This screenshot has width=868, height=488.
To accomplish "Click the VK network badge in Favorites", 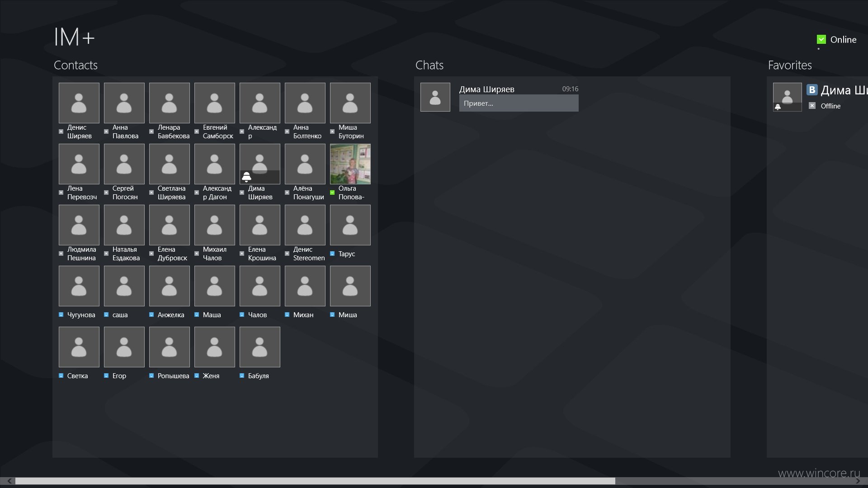I will pos(812,89).
